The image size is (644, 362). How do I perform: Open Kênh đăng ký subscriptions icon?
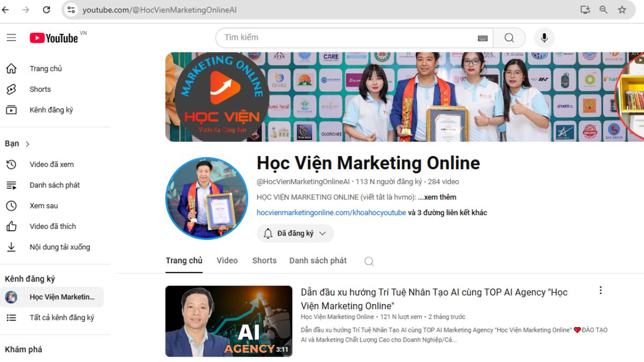(x=11, y=110)
